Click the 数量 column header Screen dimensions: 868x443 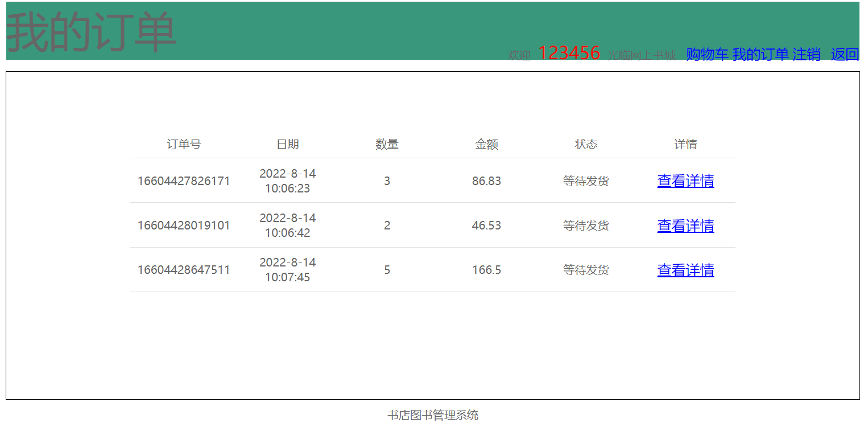387,144
